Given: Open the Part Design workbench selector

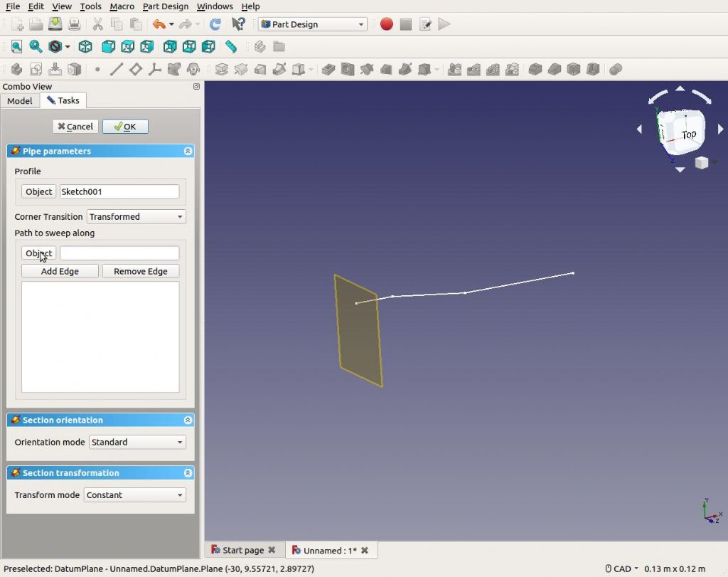Looking at the screenshot, I should pos(313,24).
